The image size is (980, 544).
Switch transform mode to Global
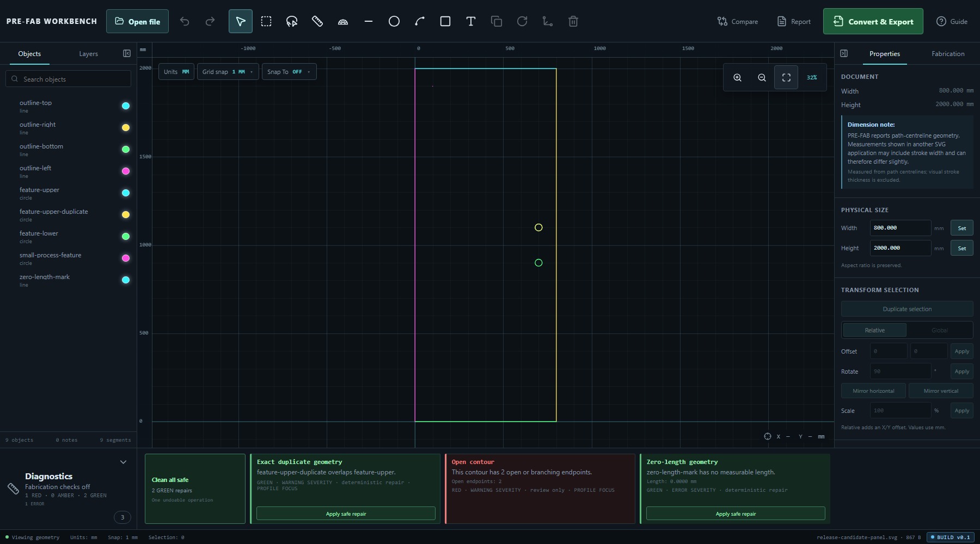[x=940, y=330]
